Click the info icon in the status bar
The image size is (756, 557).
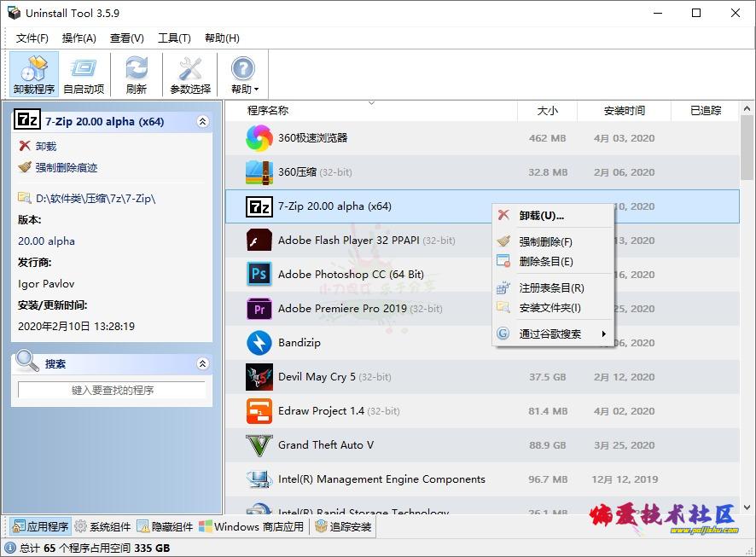click(x=10, y=548)
